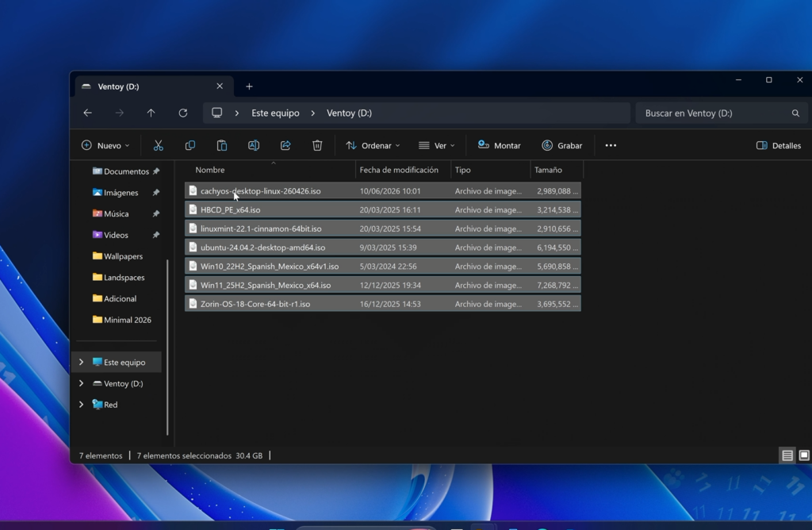Click the PC icon in address bar

pyautogui.click(x=217, y=113)
